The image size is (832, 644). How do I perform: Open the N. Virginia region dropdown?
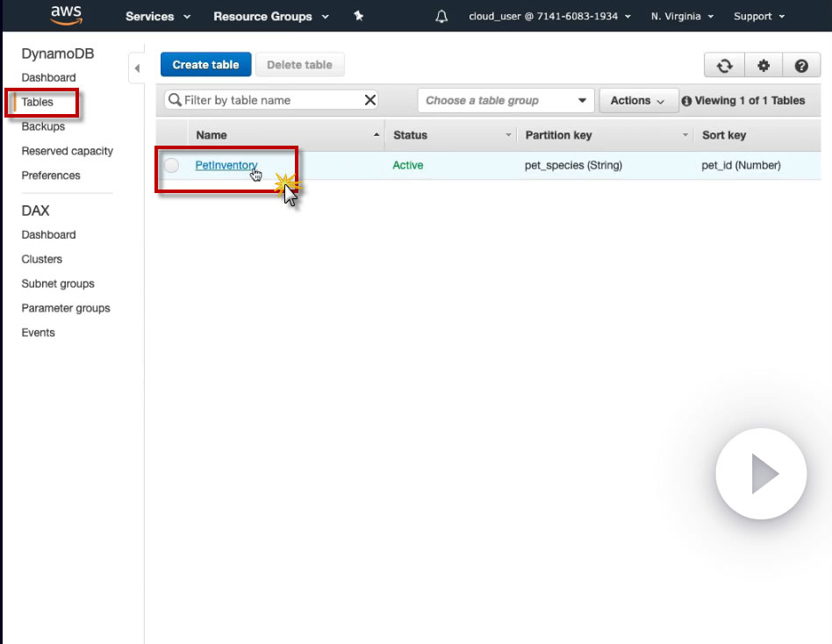(682, 17)
